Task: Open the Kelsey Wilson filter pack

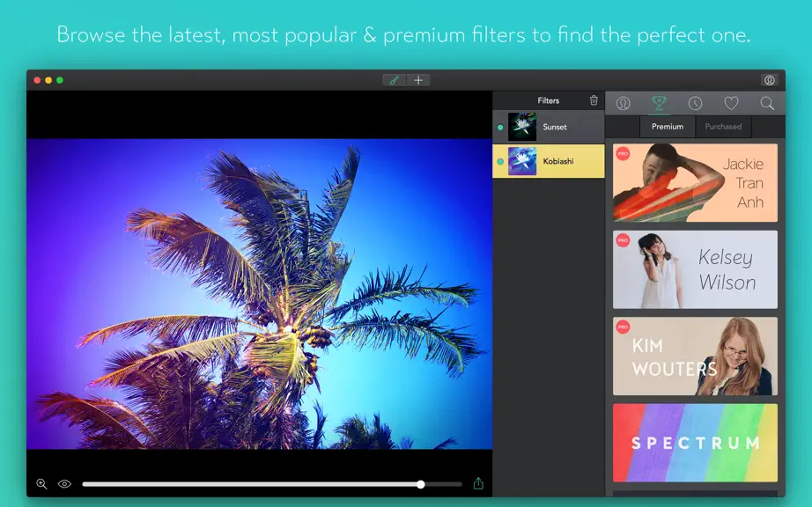Action: coord(695,269)
